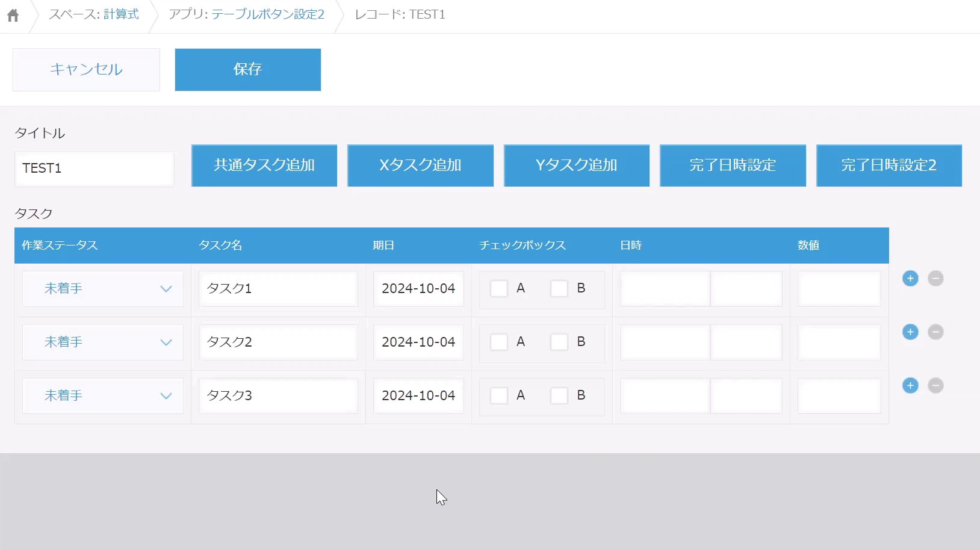Viewport: 980px width, 550px height.
Task: Focus the タイトル field containing TEST1
Action: point(95,168)
